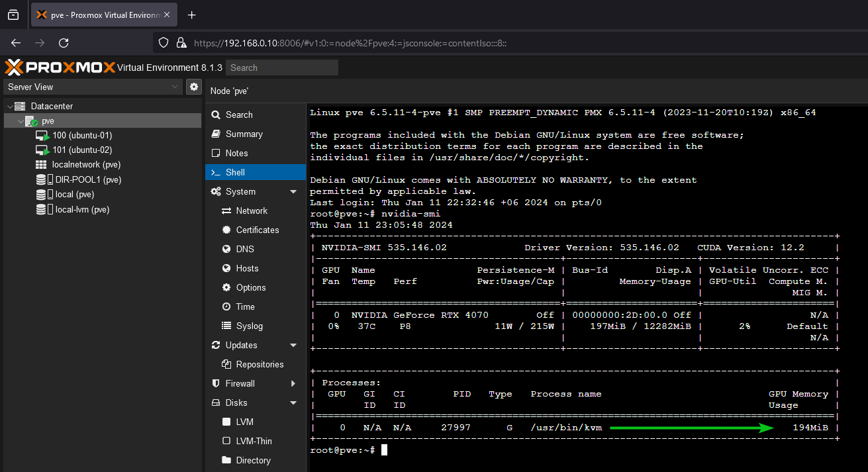Click the Datacenter server icon
Image resolution: width=868 pixels, height=472 pixels.
(x=20, y=106)
